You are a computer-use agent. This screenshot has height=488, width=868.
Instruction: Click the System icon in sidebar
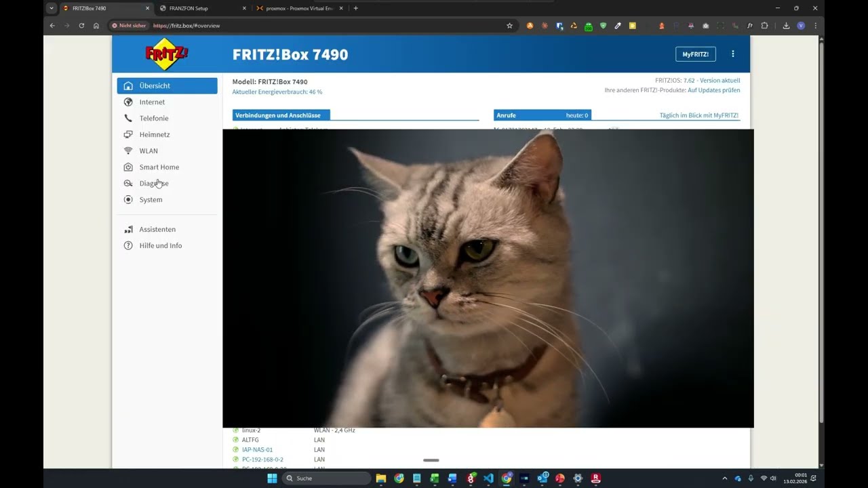tap(128, 200)
